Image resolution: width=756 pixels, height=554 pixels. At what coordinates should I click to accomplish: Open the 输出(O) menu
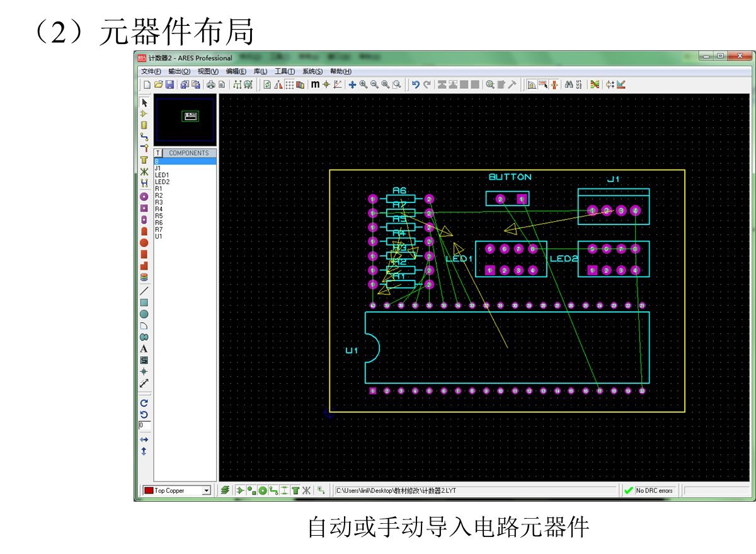click(179, 71)
